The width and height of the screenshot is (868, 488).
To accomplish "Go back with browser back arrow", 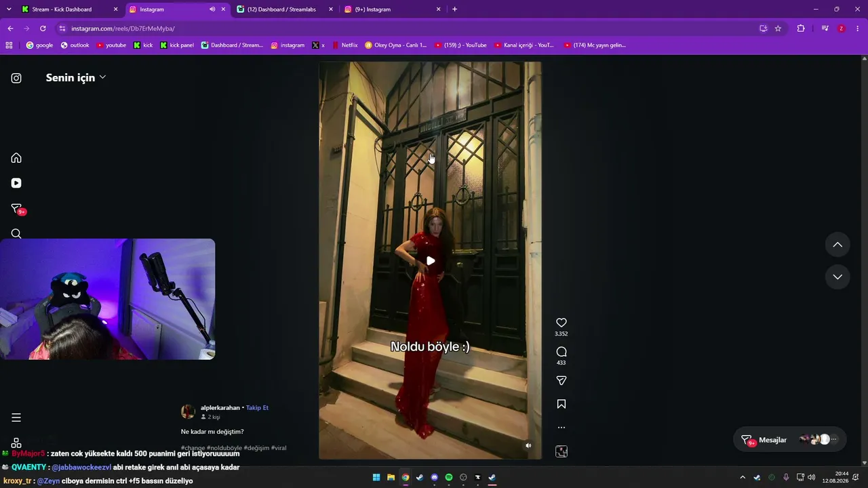I will tap(10, 28).
